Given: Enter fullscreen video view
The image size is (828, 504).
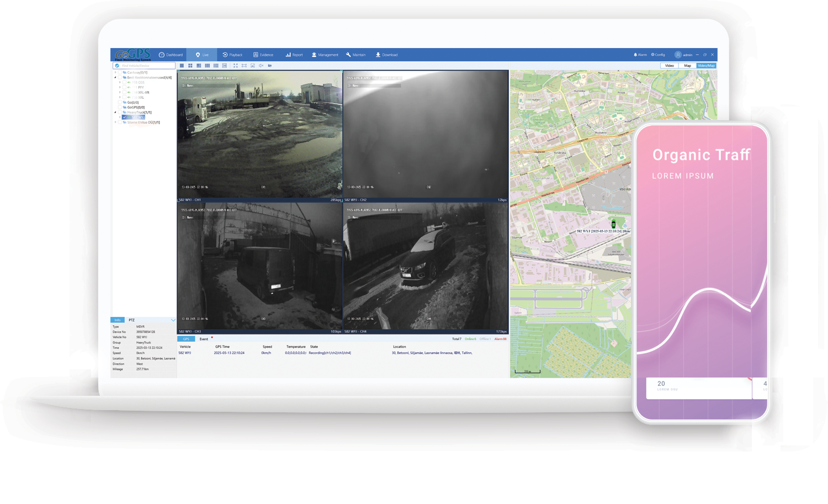Looking at the screenshot, I should [x=235, y=66].
